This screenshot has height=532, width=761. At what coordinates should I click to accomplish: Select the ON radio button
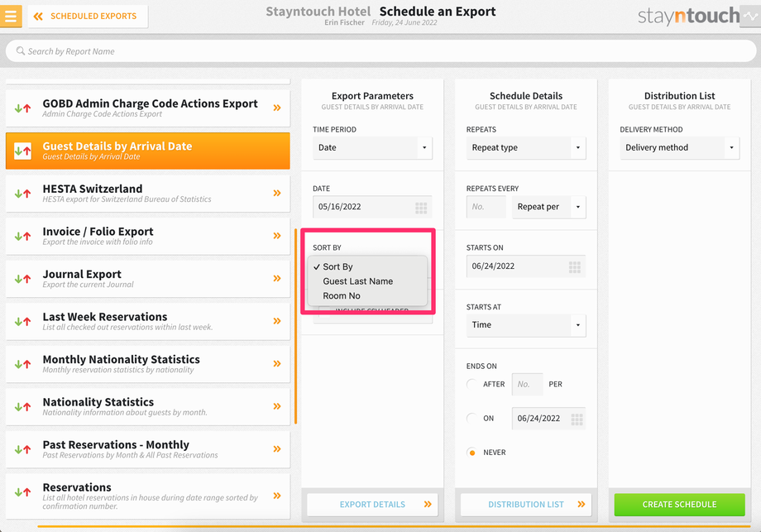(471, 419)
